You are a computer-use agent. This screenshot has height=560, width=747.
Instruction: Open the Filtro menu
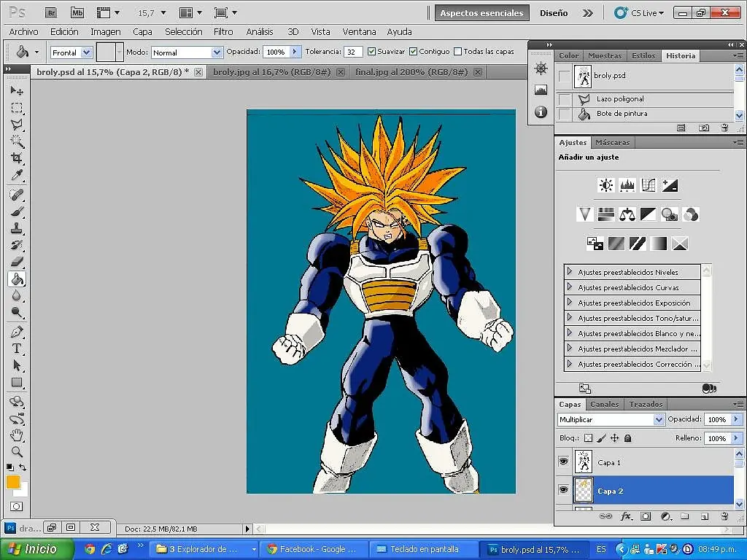(223, 32)
